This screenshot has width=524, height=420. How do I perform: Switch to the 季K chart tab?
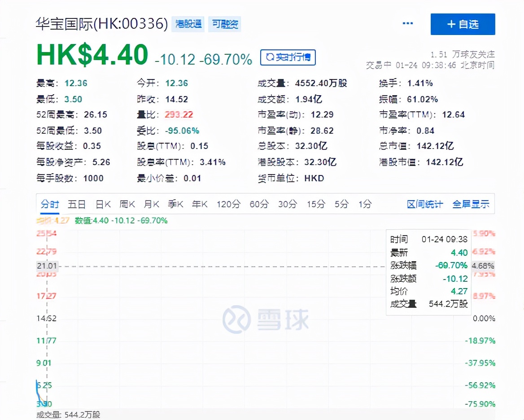[x=175, y=204]
